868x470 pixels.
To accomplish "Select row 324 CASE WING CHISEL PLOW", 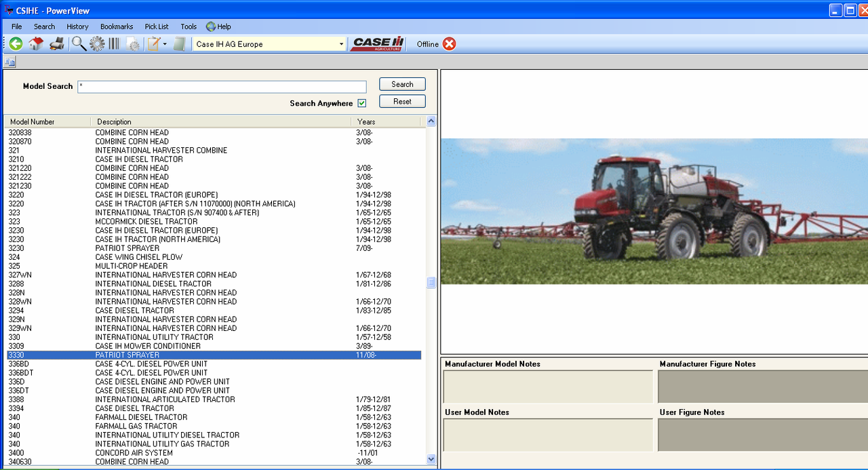I will click(214, 257).
